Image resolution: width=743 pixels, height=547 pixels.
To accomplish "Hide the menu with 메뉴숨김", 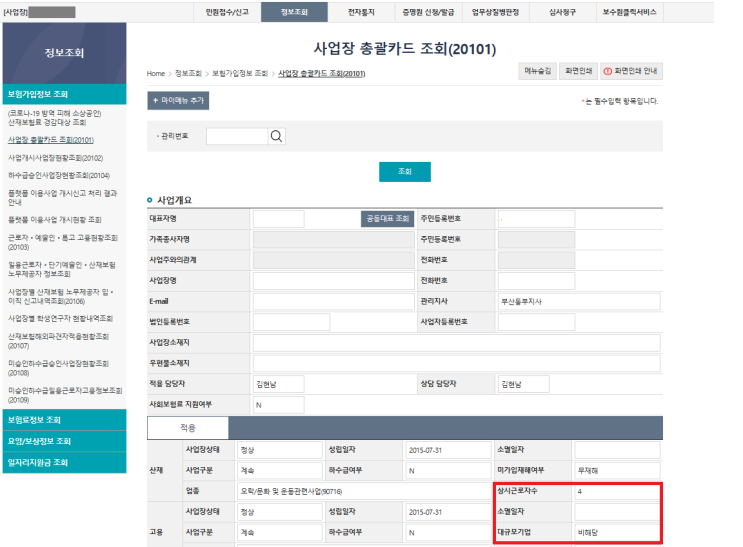I will 537,72.
